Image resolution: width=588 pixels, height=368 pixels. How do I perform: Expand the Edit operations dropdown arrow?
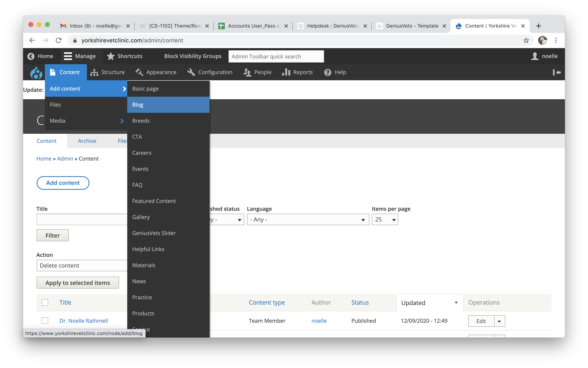click(499, 321)
